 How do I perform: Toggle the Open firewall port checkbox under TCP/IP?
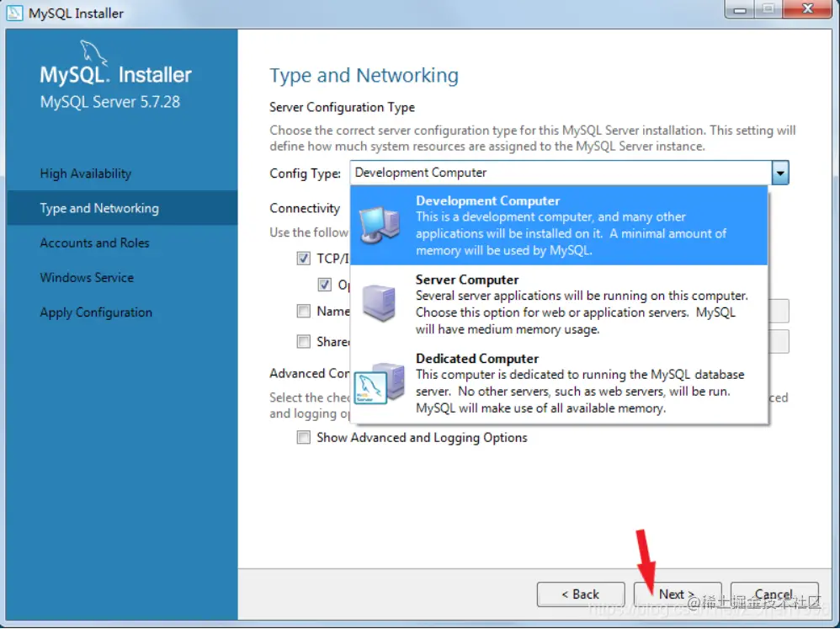click(325, 285)
